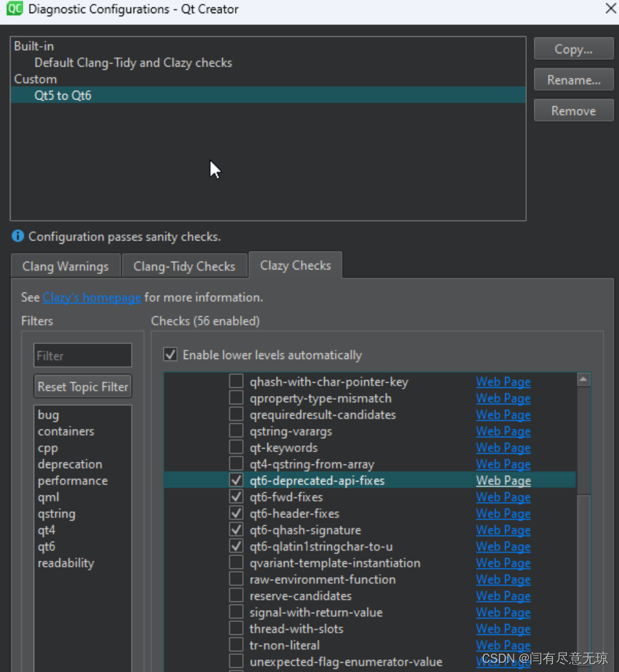Enable the raw-environment-function check

click(236, 579)
